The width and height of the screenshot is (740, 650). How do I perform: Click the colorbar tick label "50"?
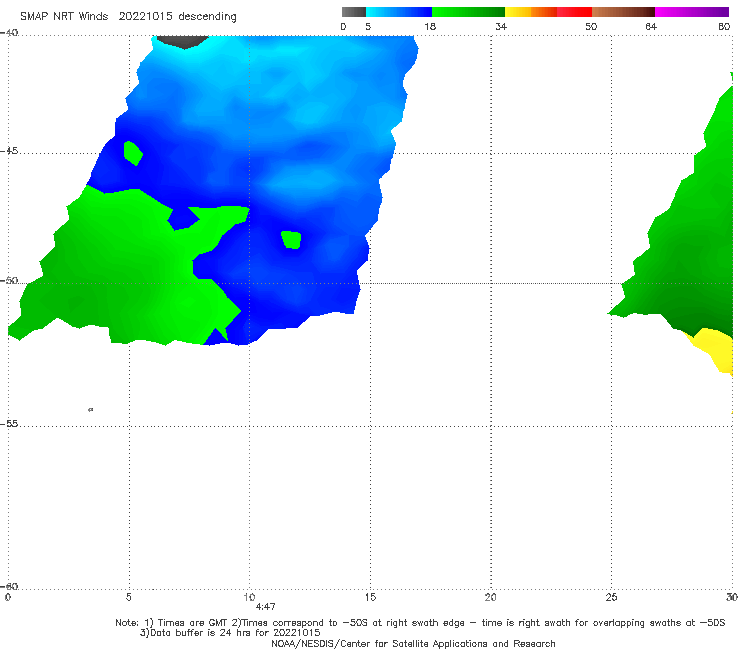click(591, 26)
